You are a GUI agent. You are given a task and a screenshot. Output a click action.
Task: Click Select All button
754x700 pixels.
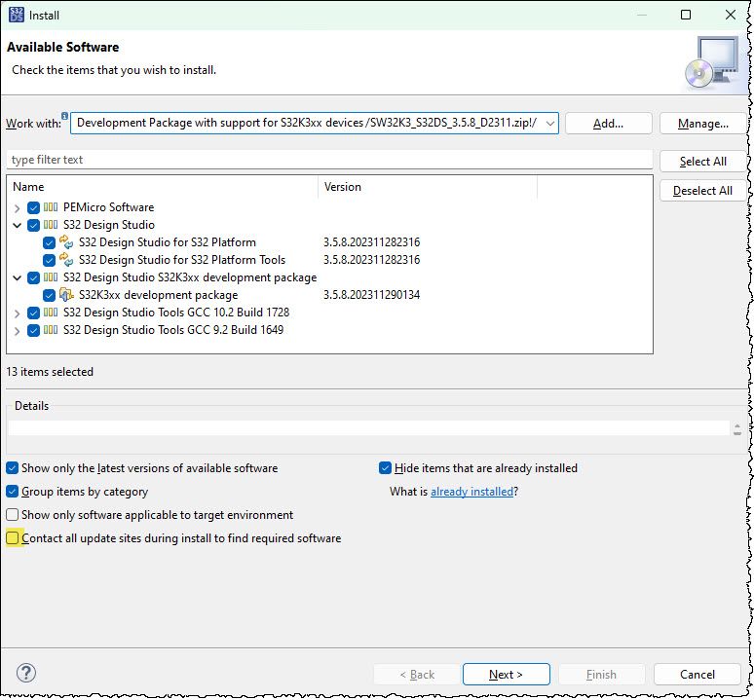(x=702, y=162)
